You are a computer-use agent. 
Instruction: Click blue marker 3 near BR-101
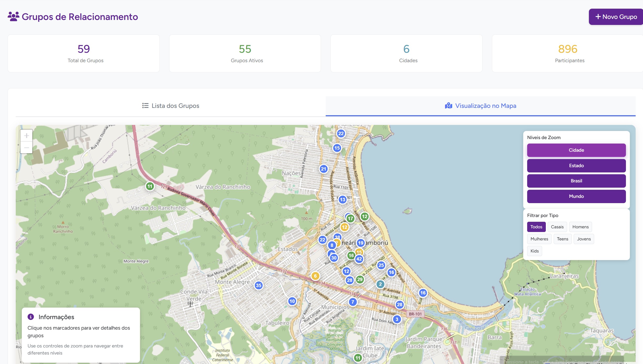397,319
